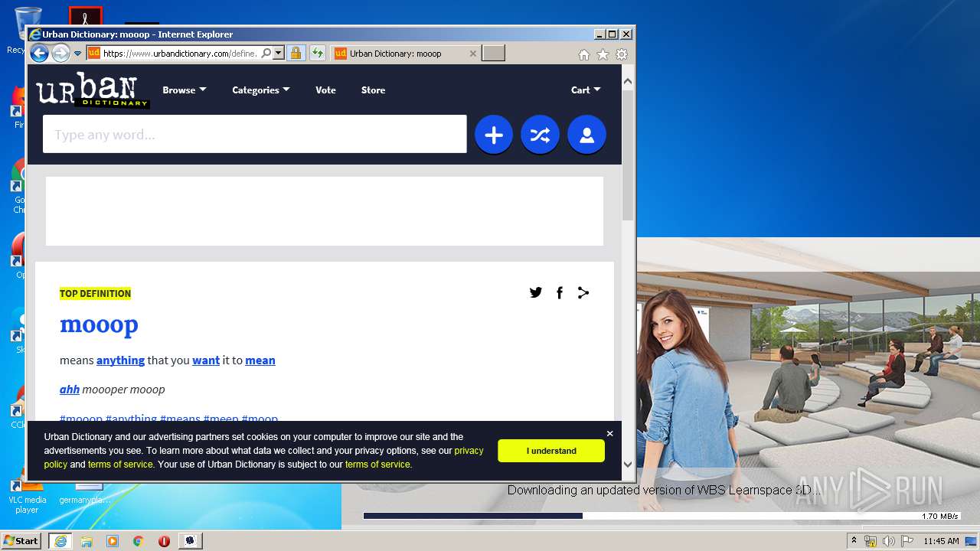Add a new definition with plus button
This screenshot has width=980, height=551.
[x=494, y=135]
